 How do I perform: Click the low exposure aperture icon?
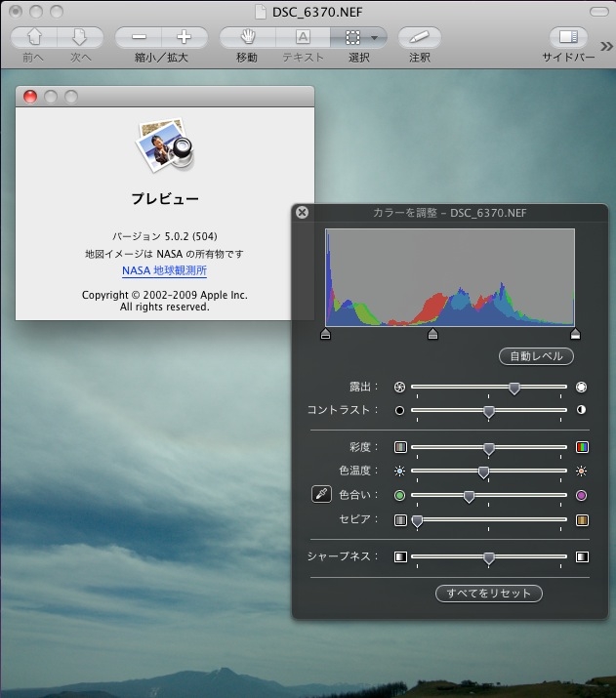(x=399, y=388)
